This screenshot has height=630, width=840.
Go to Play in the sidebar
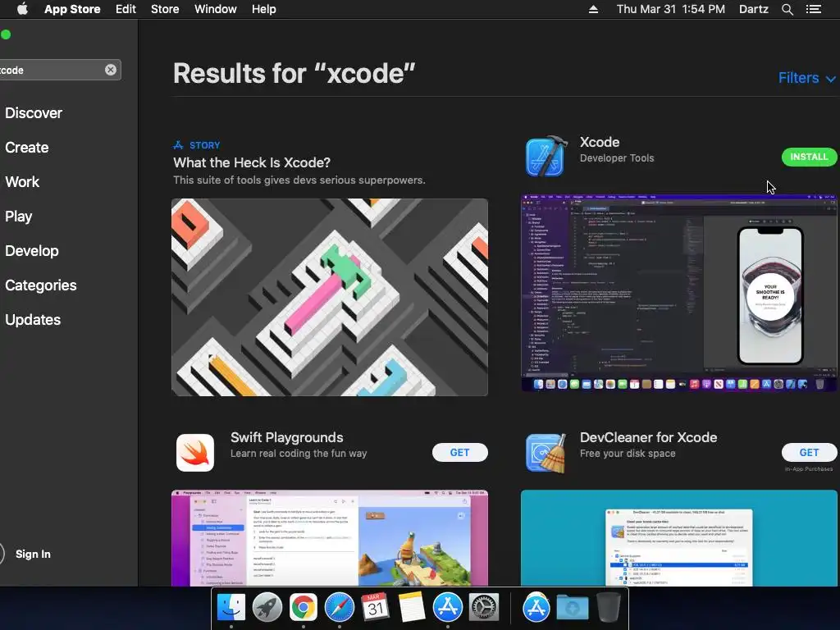[18, 217]
